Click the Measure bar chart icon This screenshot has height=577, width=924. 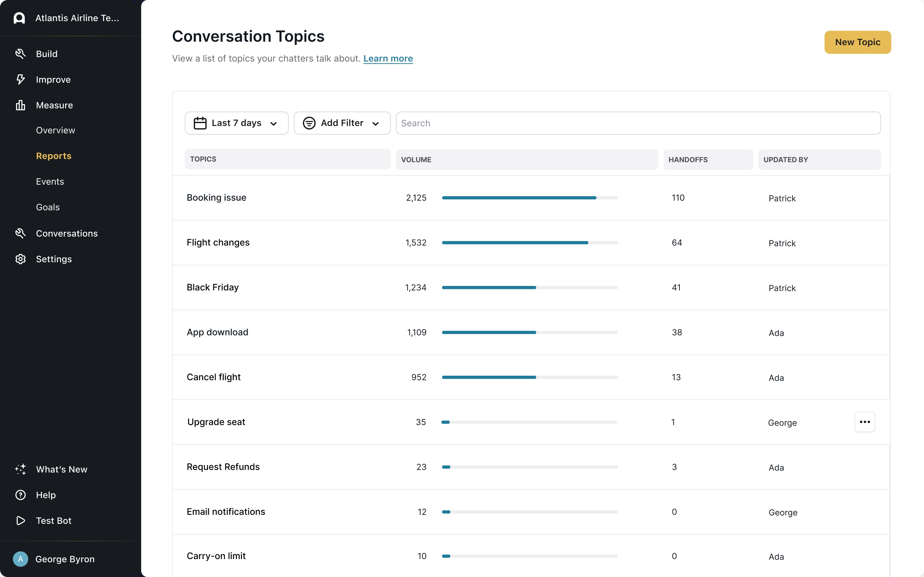click(20, 105)
